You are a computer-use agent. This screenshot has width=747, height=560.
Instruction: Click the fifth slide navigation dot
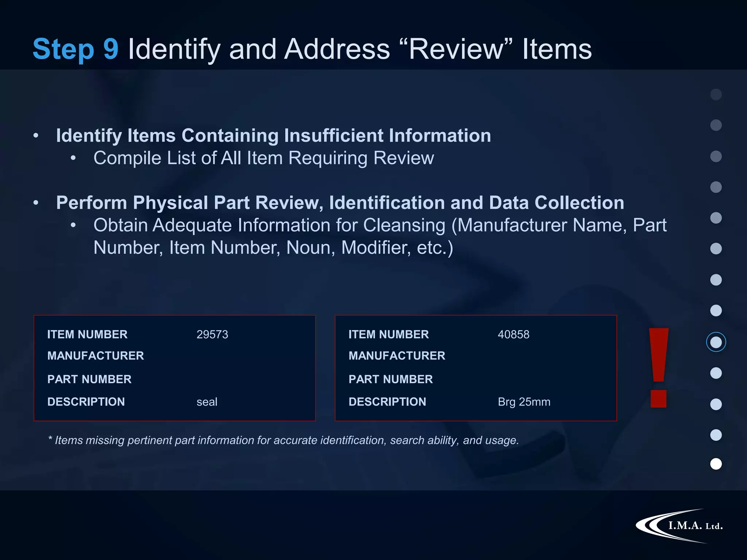point(716,218)
